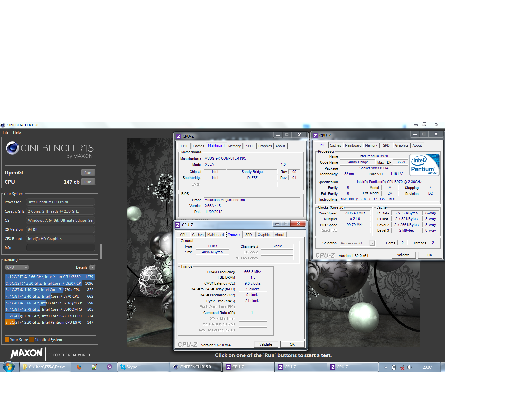Open the Graphics tab in the CPU-Z processor window
Screen dimensions: 532x399
[402, 145]
